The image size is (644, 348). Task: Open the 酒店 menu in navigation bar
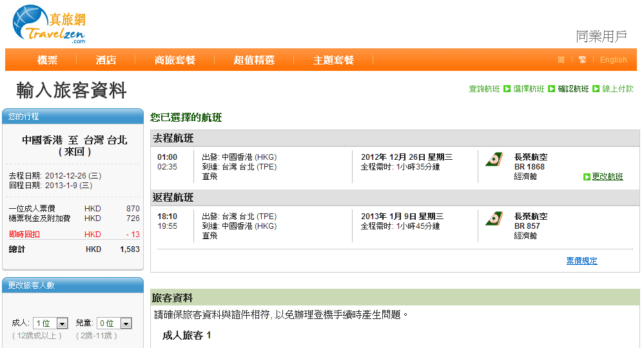click(106, 60)
